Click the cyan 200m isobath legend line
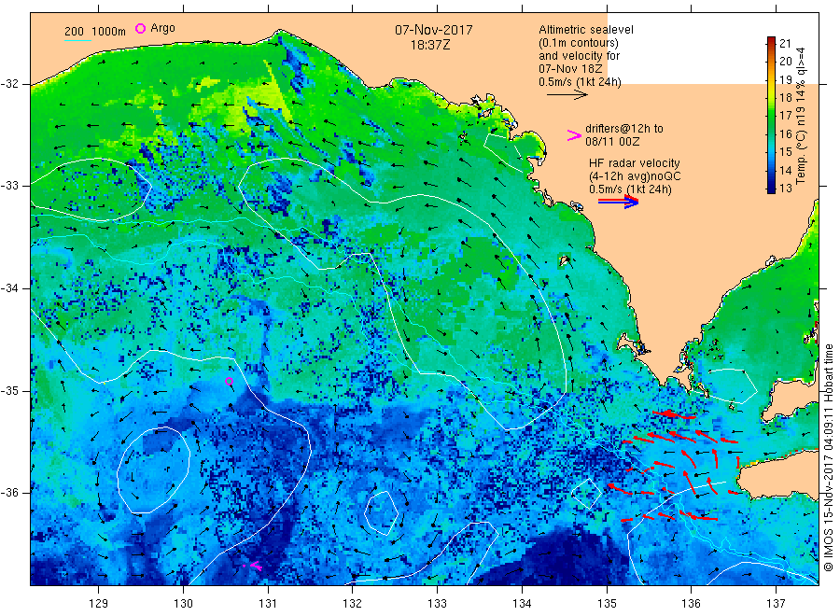The height and width of the screenshot is (616, 840). tap(77, 39)
